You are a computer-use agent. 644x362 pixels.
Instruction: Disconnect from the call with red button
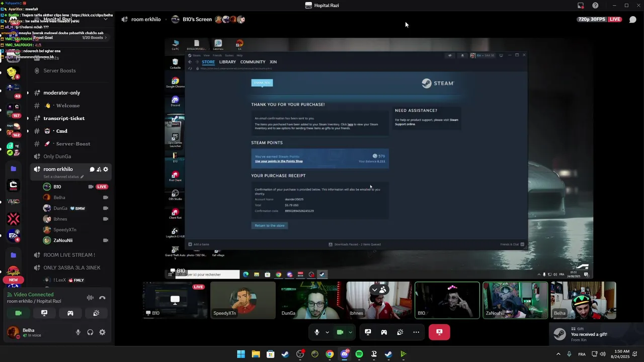pyautogui.click(x=439, y=332)
